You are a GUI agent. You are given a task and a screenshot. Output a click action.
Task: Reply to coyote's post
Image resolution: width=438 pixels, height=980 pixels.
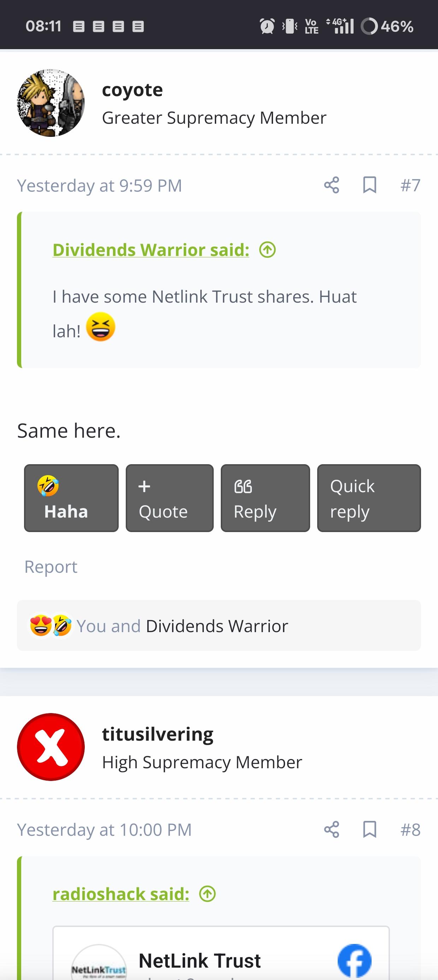pos(265,498)
